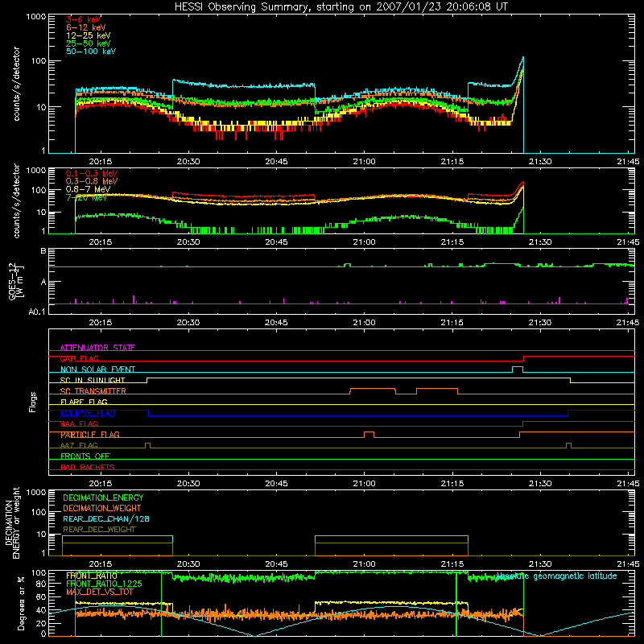This screenshot has width=644, height=644.
Task: Click the green 7-20 MeV legend label
Action: [x=87, y=197]
